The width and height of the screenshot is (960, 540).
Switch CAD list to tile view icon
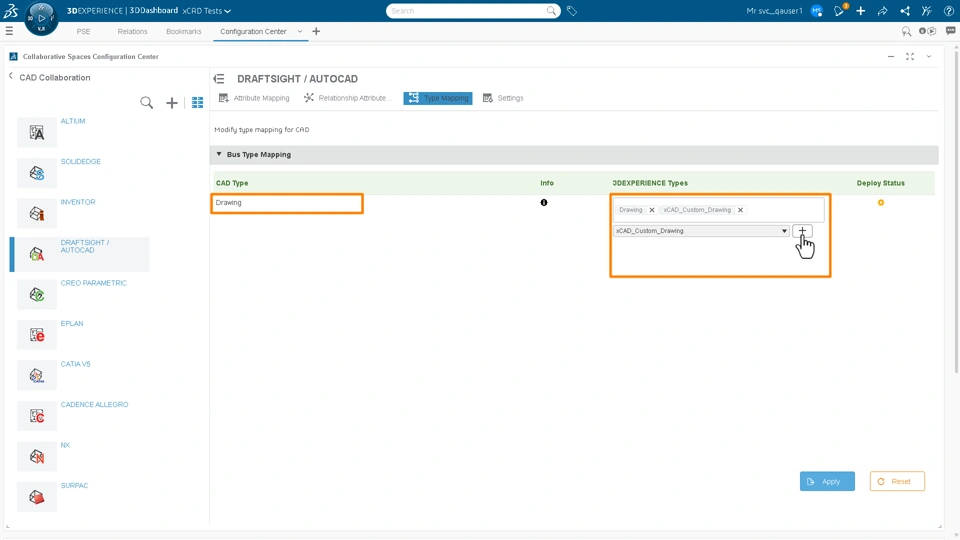pos(197,103)
